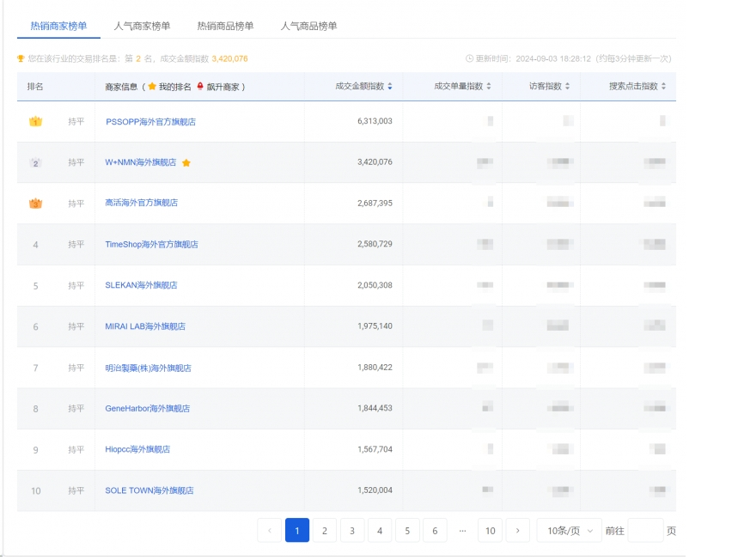
Task: Click 持平 status in TimeShop row
Action: [x=76, y=244]
